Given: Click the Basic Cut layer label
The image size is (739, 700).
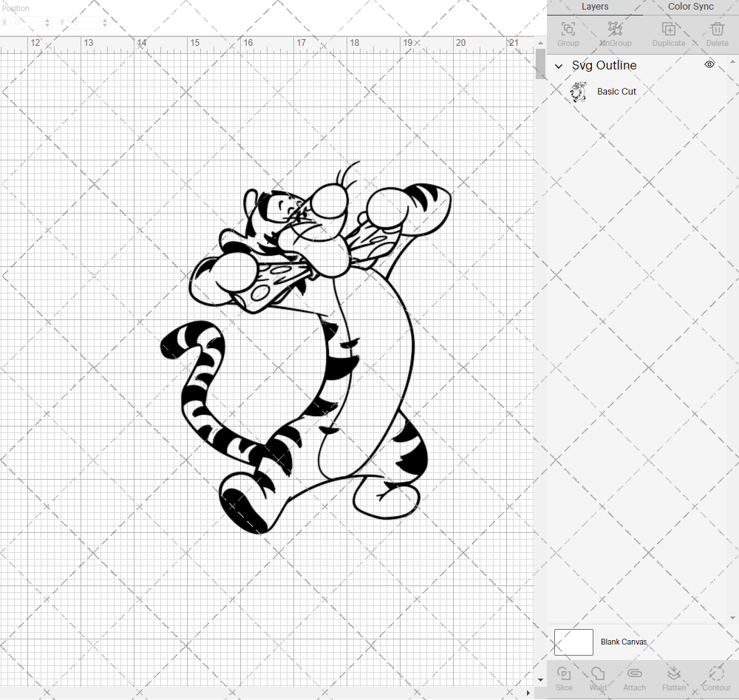Looking at the screenshot, I should (616, 92).
